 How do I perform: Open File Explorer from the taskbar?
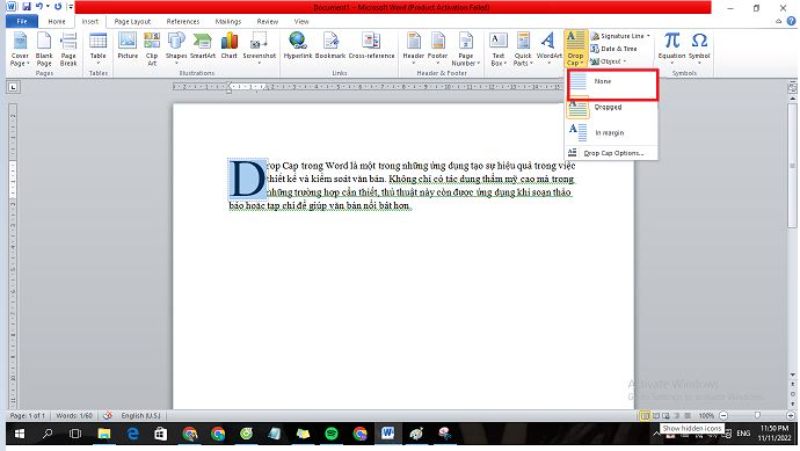104,434
